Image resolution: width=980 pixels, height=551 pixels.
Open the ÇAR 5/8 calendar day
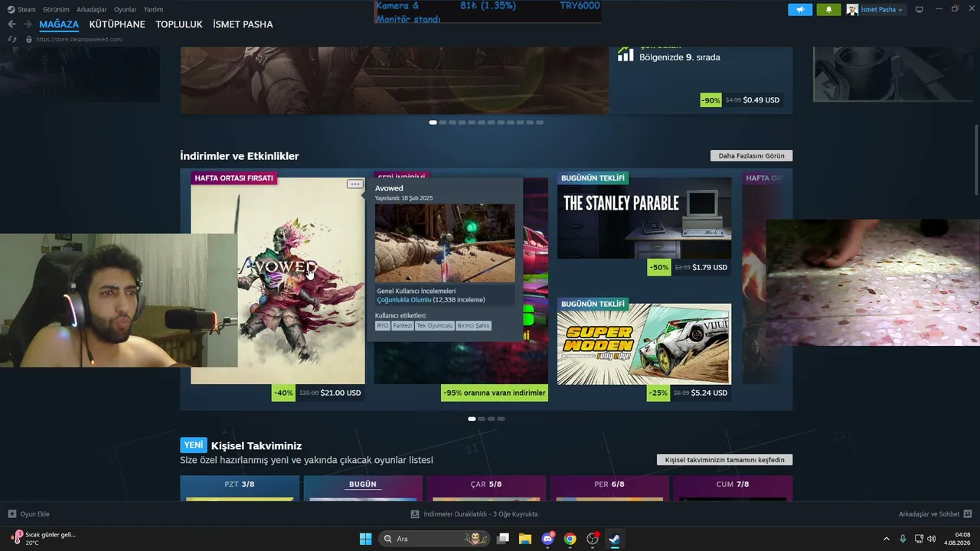(486, 487)
